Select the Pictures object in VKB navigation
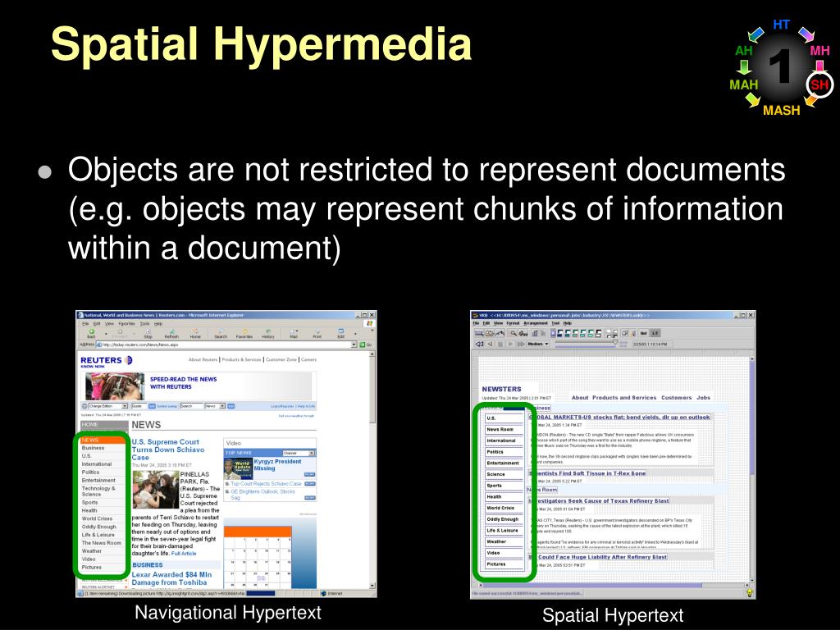This screenshot has width=840, height=630. [x=503, y=564]
